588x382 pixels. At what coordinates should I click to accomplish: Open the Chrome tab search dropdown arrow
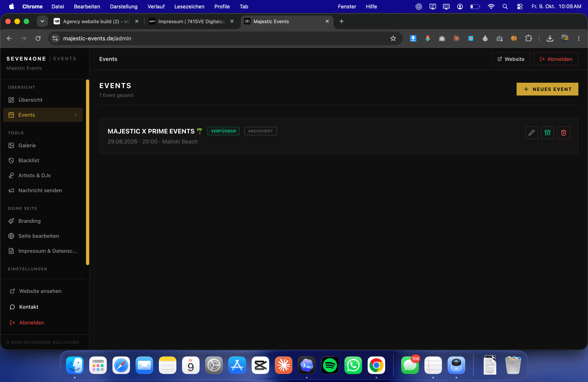(x=42, y=21)
